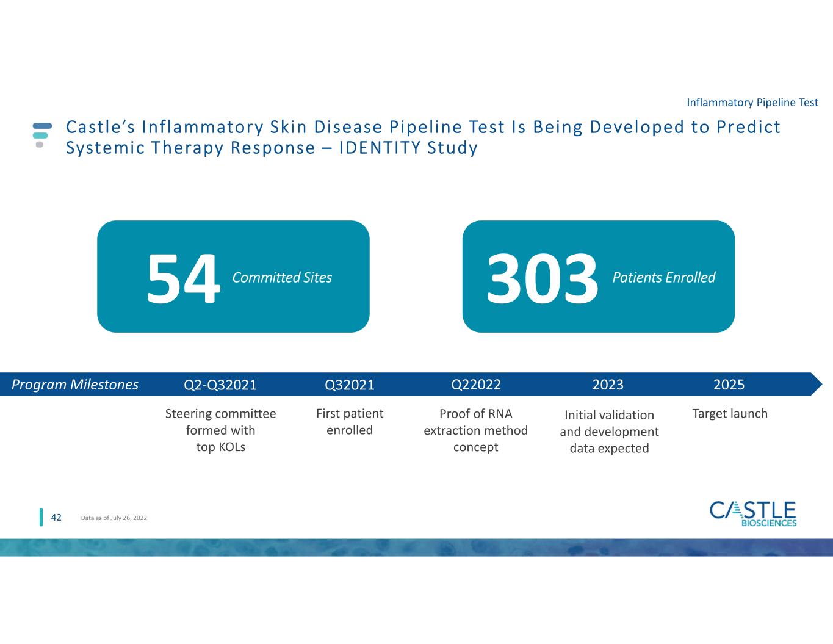Click the stacked-bars icon beside the title
The image size is (833, 644).
[x=41, y=134]
